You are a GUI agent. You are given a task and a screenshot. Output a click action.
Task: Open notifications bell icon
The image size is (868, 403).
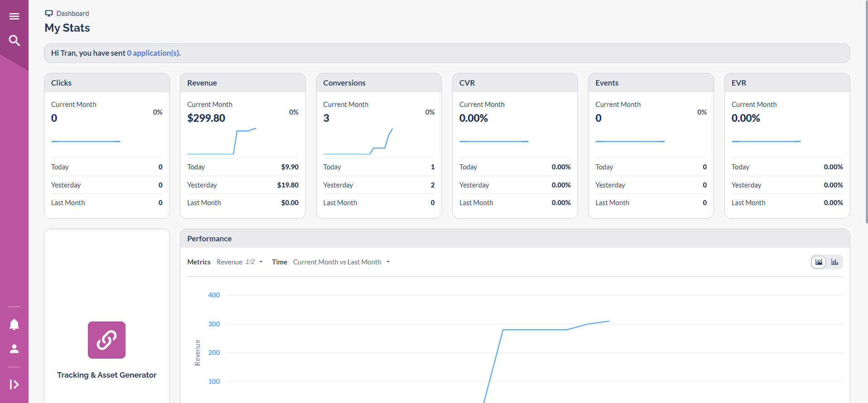(14, 324)
